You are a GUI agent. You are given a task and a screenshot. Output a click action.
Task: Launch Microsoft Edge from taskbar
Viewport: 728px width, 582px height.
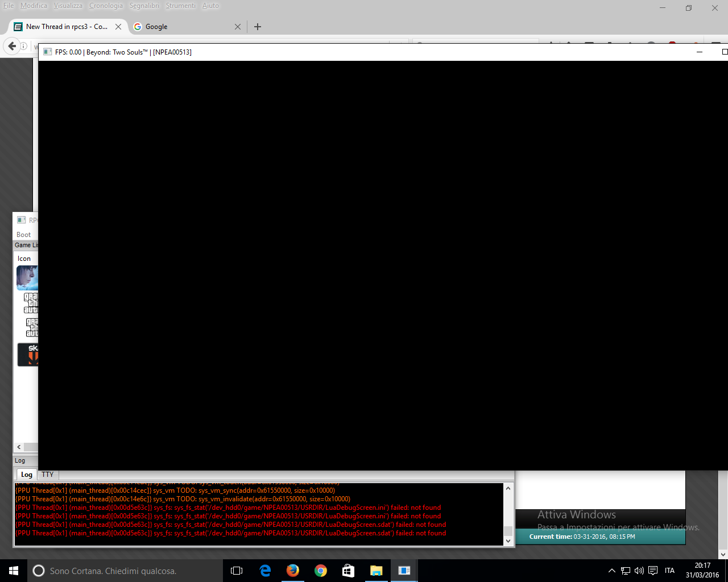pyautogui.click(x=265, y=571)
